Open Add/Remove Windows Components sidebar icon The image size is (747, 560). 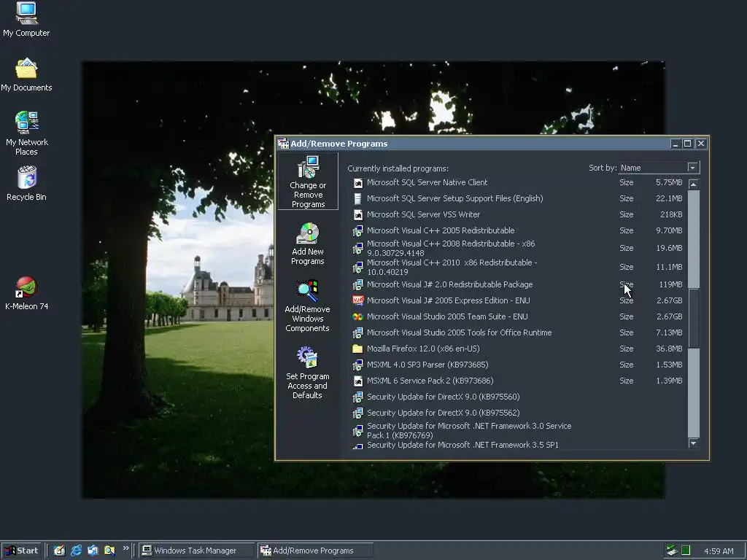tap(307, 306)
